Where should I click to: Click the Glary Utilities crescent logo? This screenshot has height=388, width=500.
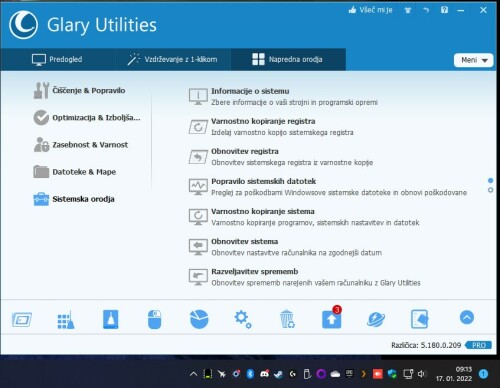(x=23, y=25)
